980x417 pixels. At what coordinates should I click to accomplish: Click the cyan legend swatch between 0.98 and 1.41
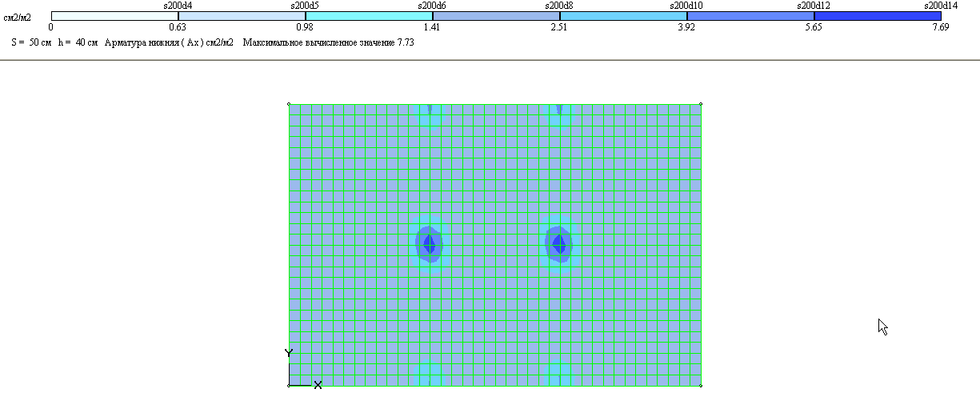coord(369,16)
